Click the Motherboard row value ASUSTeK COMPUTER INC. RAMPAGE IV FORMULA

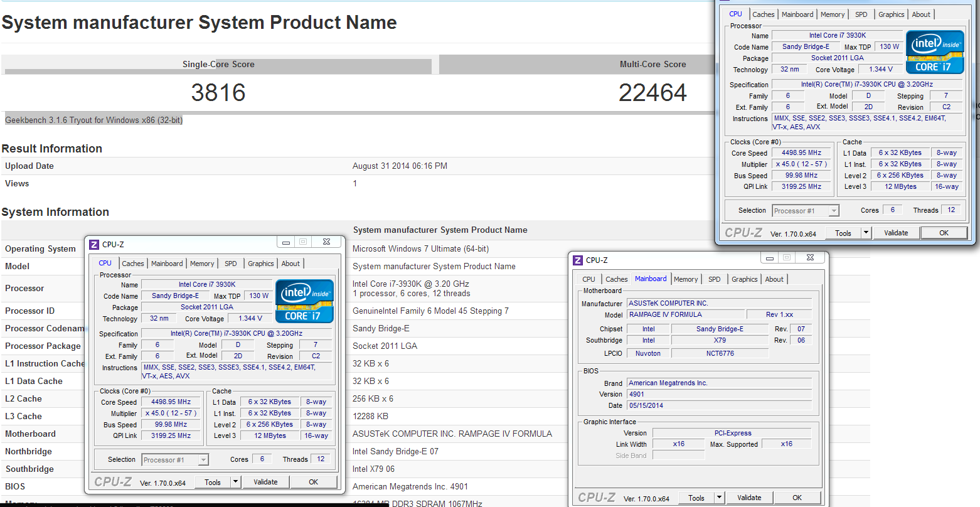click(x=452, y=434)
